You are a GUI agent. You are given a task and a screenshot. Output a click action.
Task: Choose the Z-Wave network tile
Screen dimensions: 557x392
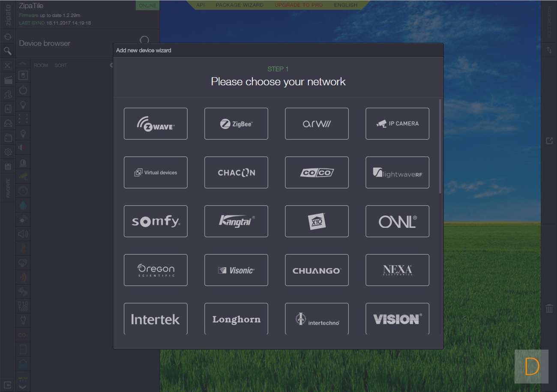(156, 123)
